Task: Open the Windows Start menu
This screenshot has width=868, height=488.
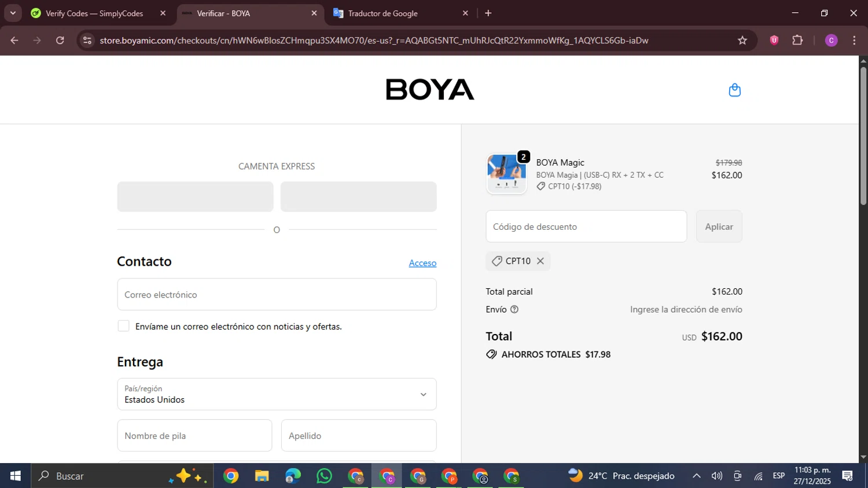Action: click(15, 476)
